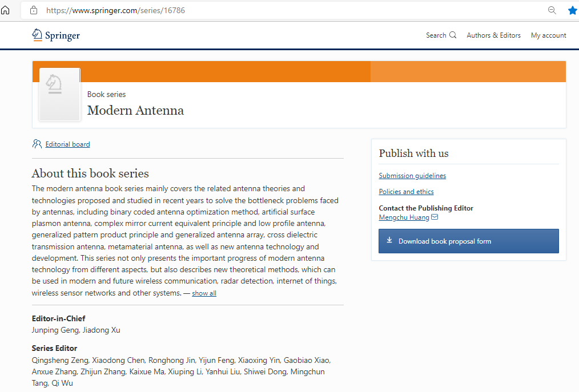Open site info lock icon
The image size is (579, 392).
34,10
